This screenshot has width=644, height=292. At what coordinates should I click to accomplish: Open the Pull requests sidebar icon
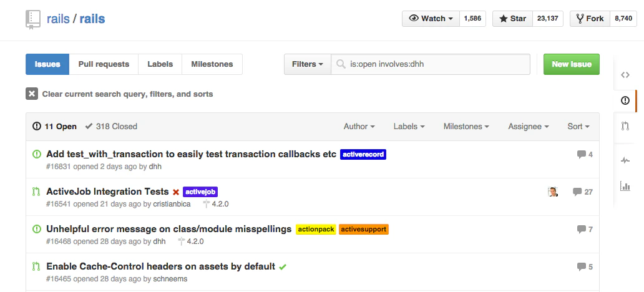click(625, 126)
